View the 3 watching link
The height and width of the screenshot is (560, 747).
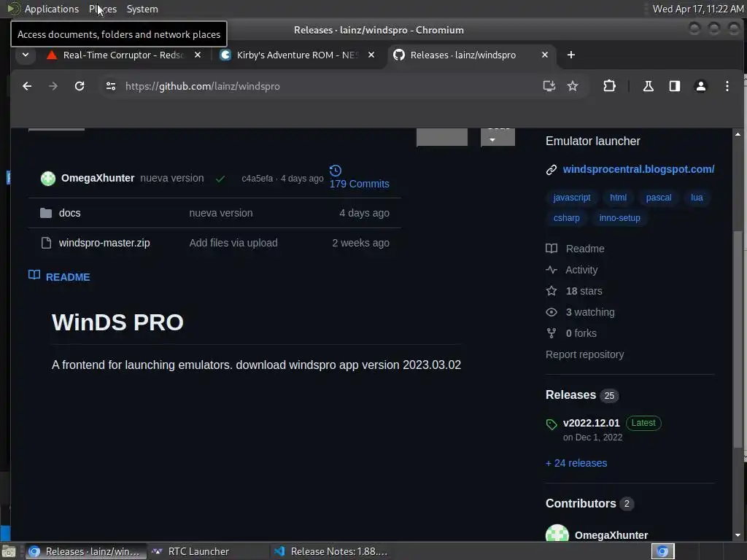point(580,312)
